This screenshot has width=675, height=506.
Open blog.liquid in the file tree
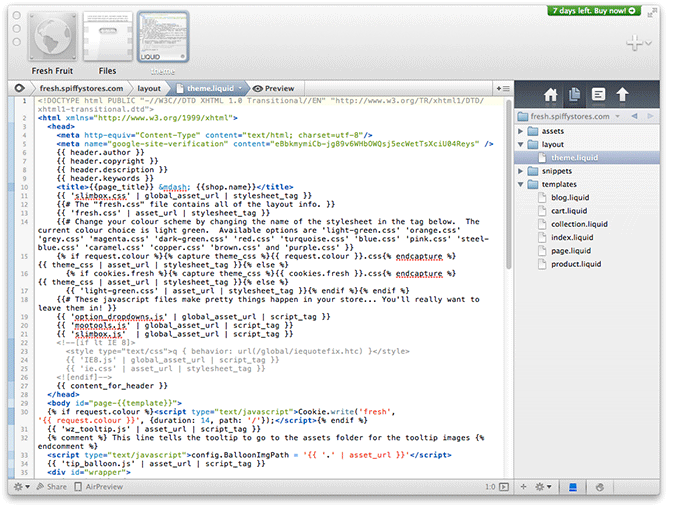pos(570,198)
